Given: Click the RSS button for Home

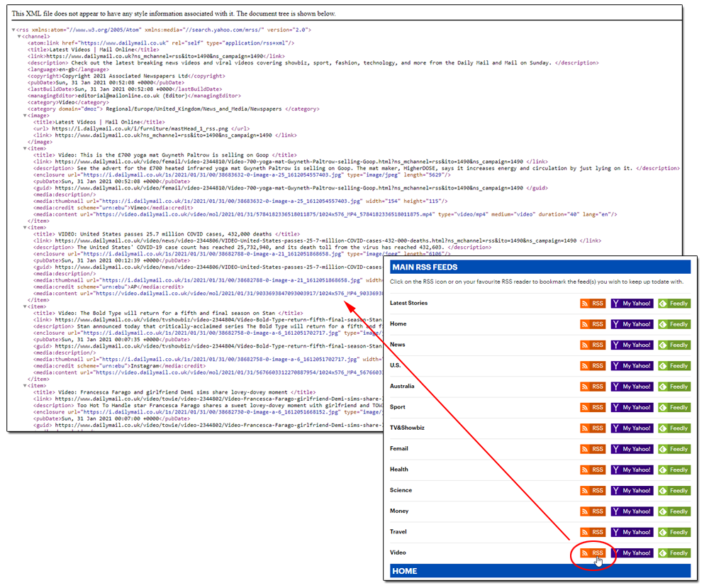Looking at the screenshot, I should (592, 324).
